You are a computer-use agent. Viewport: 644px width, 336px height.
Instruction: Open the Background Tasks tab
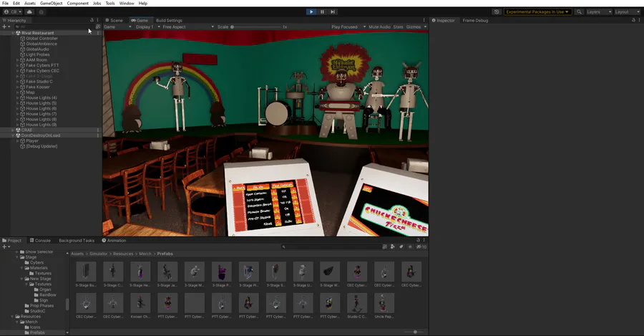pyautogui.click(x=77, y=241)
